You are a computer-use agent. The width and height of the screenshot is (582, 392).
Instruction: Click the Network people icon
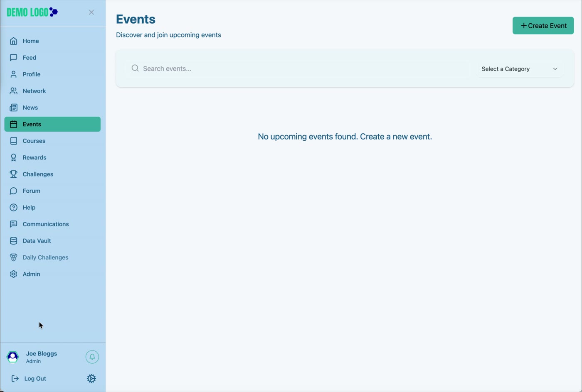[x=14, y=91]
